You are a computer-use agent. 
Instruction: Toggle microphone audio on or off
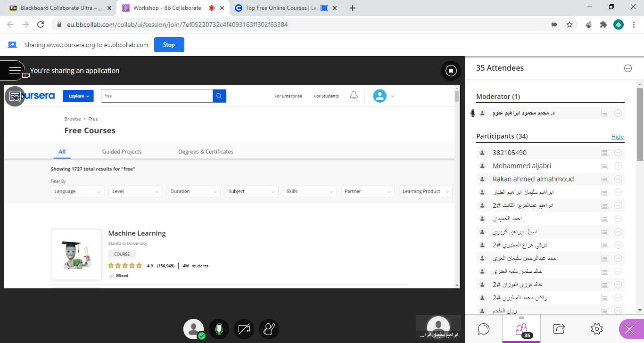coord(219,329)
